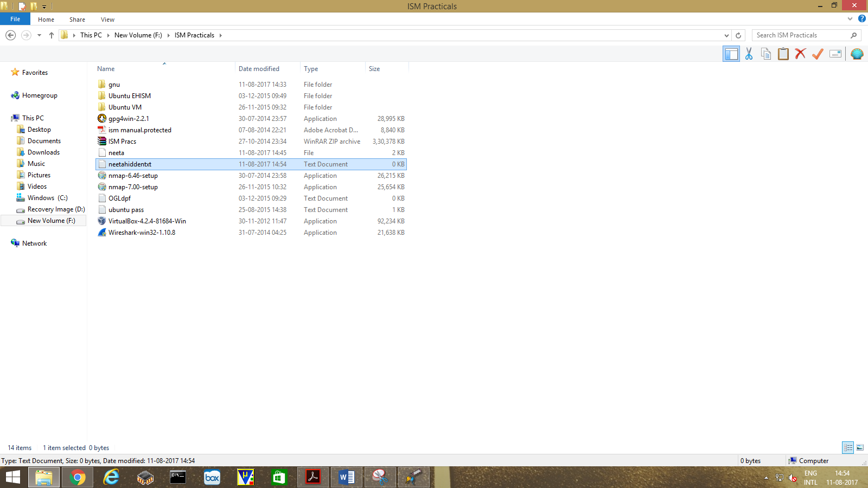The height and width of the screenshot is (488, 868).
Task: Switch to details view in the status bar
Action: pos(848,447)
